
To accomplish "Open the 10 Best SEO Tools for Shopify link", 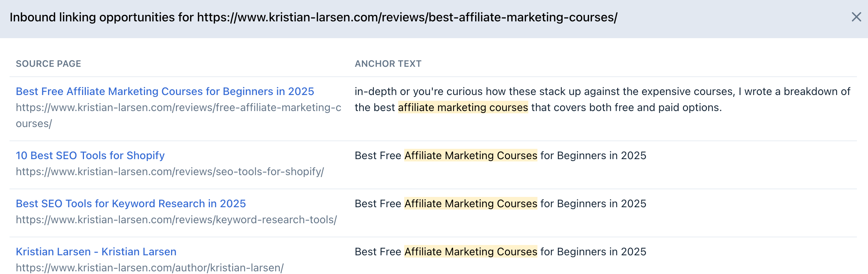I will pyautogui.click(x=90, y=156).
